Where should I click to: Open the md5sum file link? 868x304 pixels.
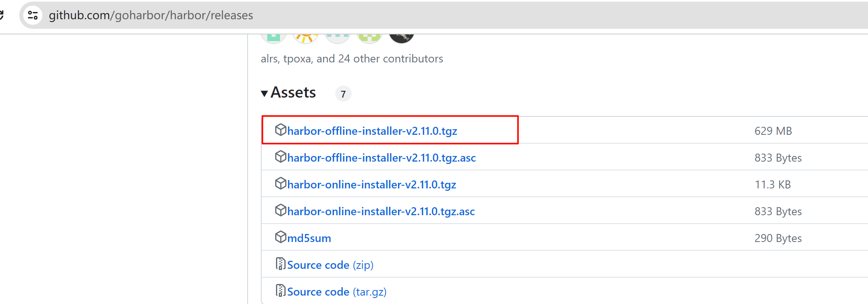click(x=309, y=238)
